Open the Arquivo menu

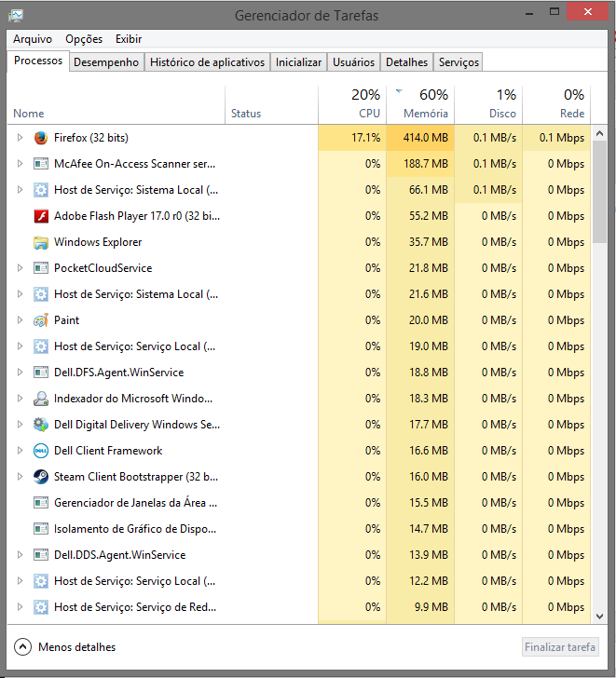tap(33, 39)
